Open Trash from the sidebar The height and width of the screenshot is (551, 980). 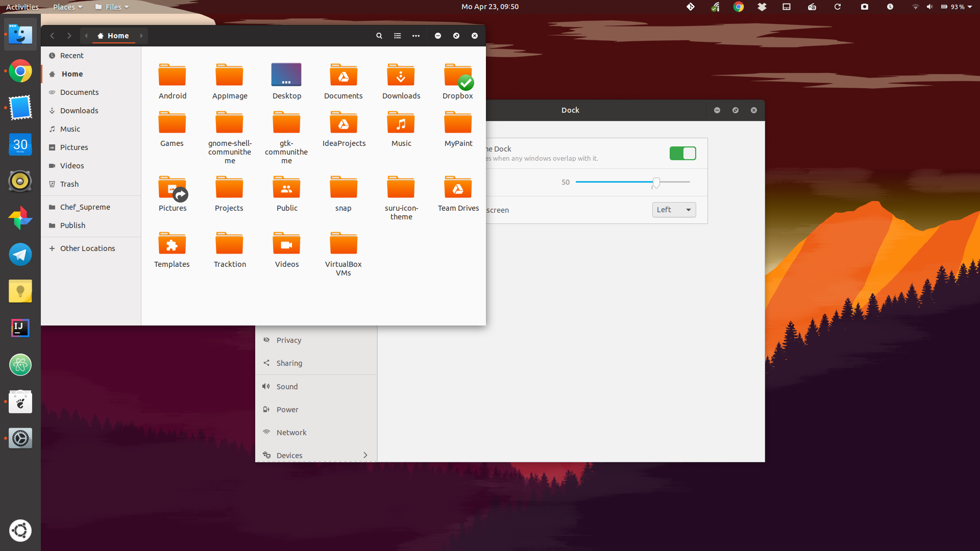(68, 184)
